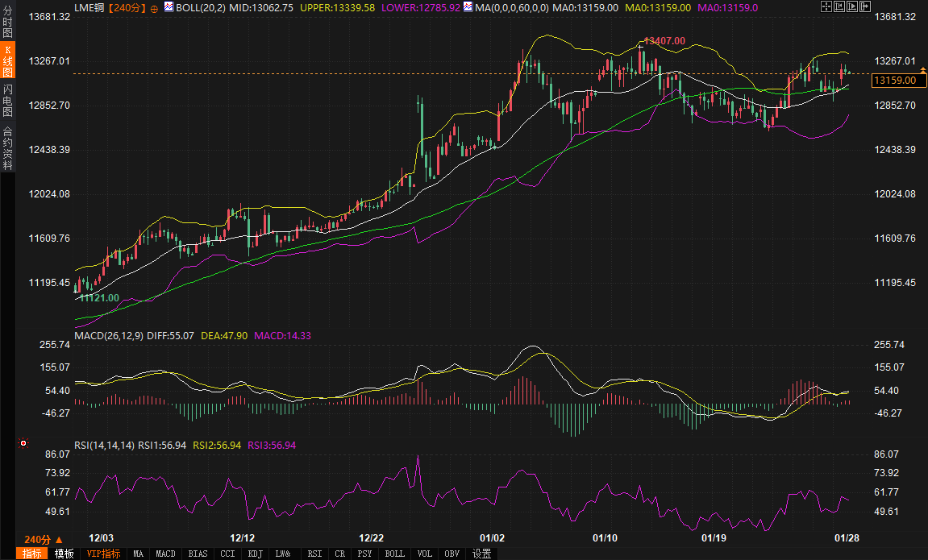Open the period label 【240分】 in the chart title

pos(127,7)
